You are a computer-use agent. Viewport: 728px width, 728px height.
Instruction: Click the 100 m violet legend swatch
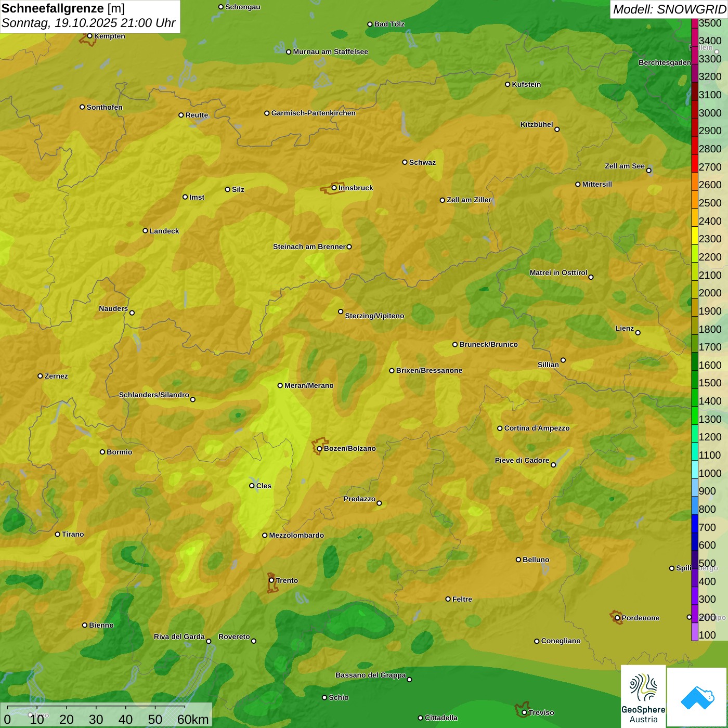[x=695, y=631]
